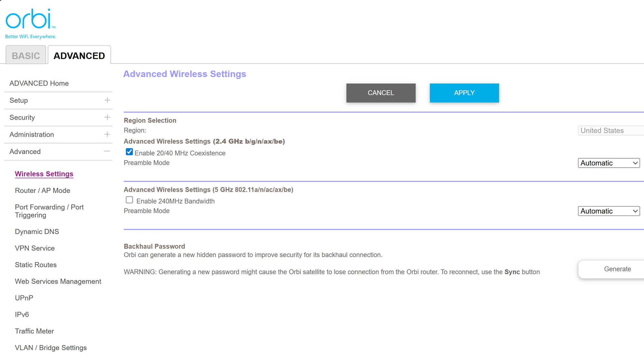Open Wireless Settings link
This screenshot has height=362, width=644.
click(44, 174)
